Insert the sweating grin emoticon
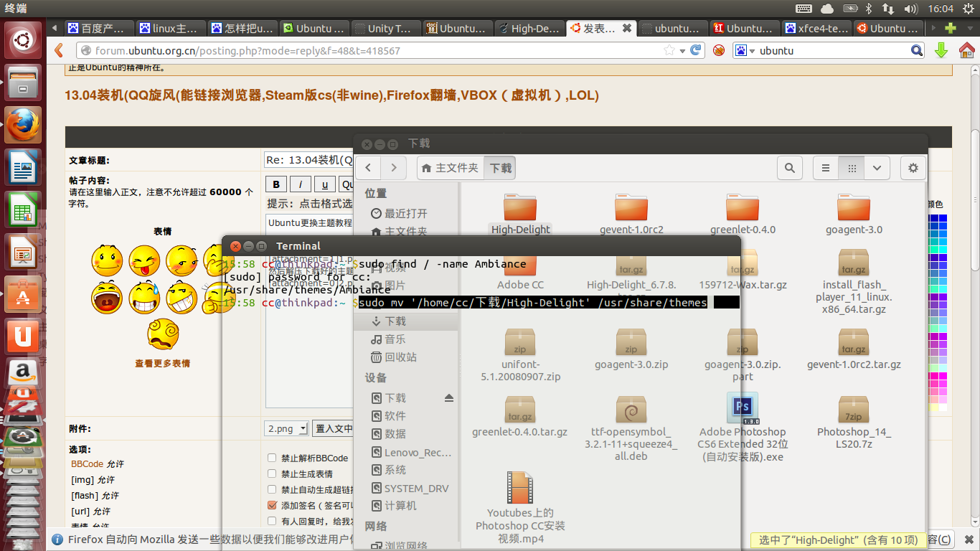 click(144, 298)
